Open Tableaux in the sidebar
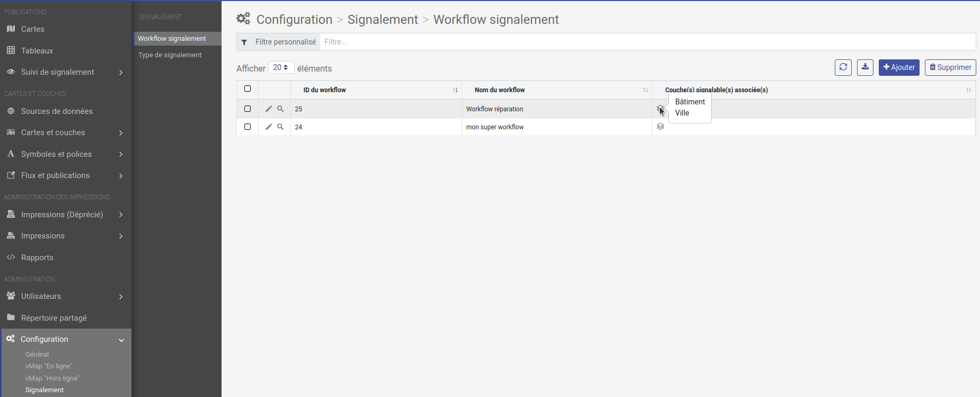 tap(37, 51)
